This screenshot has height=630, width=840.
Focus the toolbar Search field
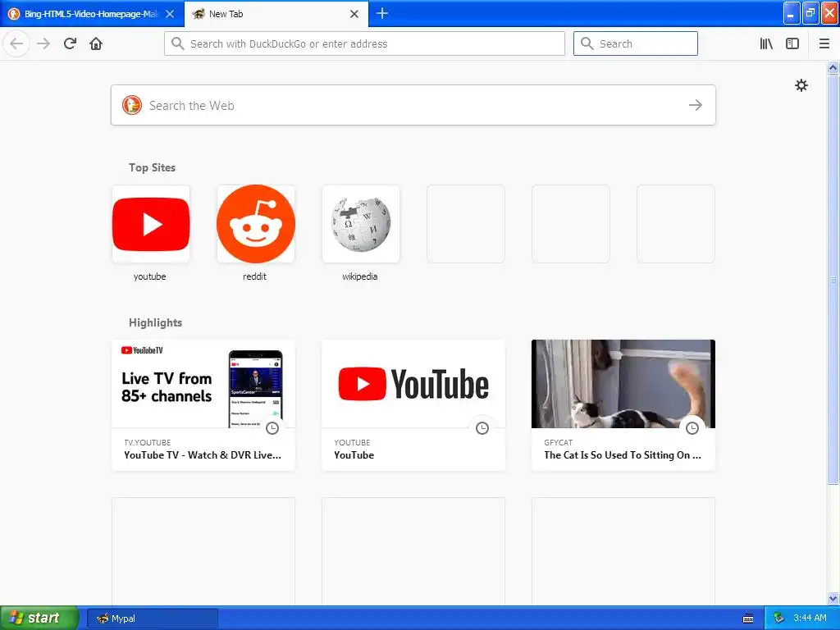tap(636, 43)
